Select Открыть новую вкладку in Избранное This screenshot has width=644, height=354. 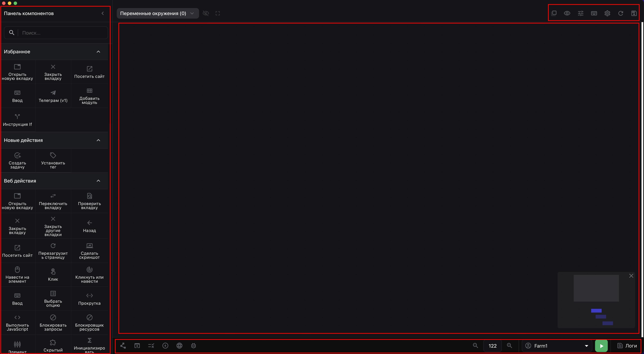[x=17, y=72]
